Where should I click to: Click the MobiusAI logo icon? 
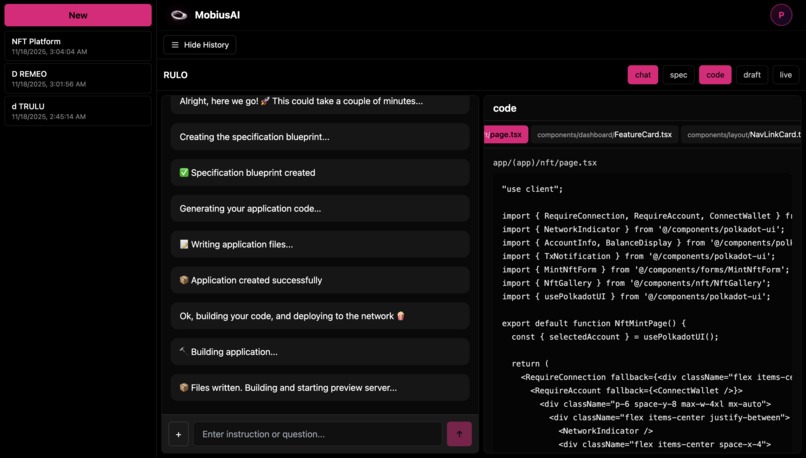178,15
